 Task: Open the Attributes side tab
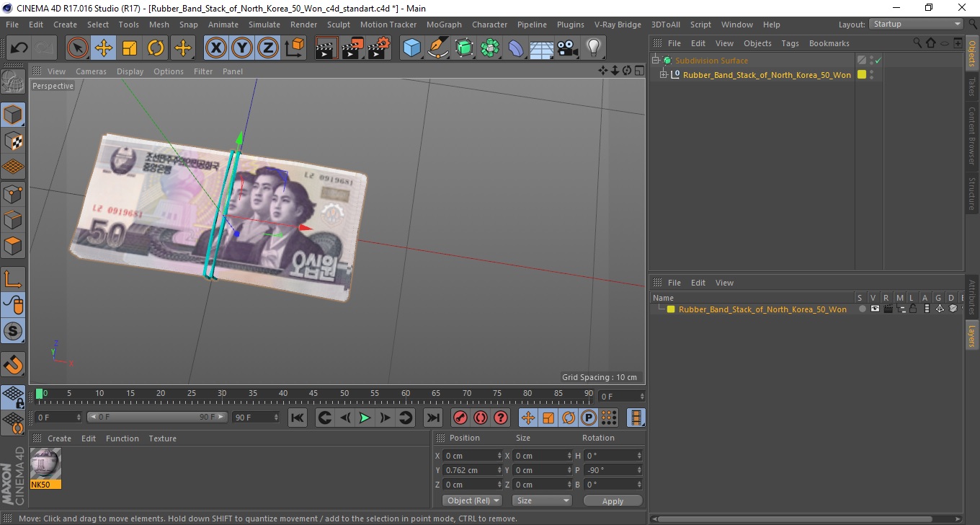pyautogui.click(x=972, y=297)
